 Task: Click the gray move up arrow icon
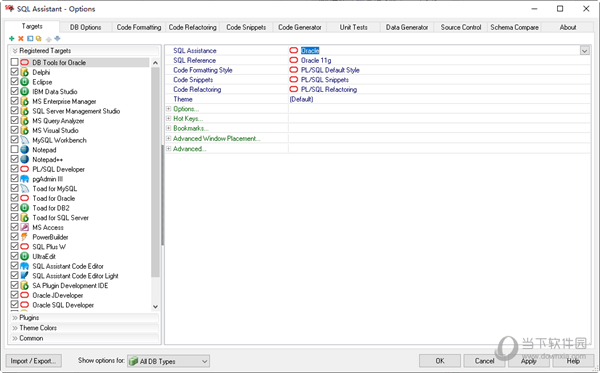pyautogui.click(x=49, y=39)
